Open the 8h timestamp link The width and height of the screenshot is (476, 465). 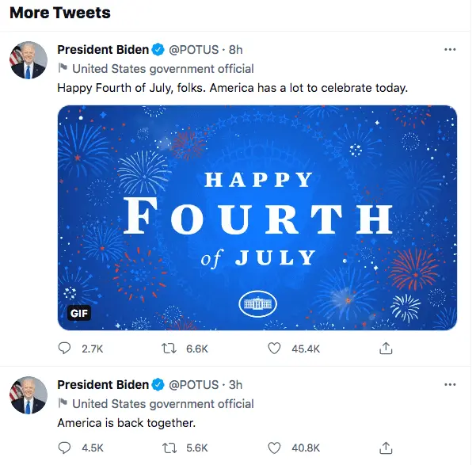(235, 50)
